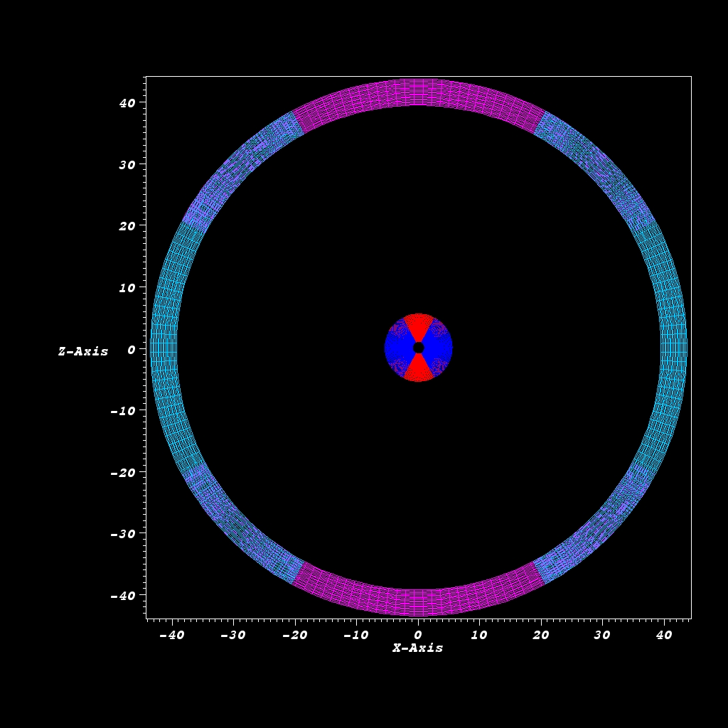Select the magenta mesh arc at bottom

click(x=418, y=602)
